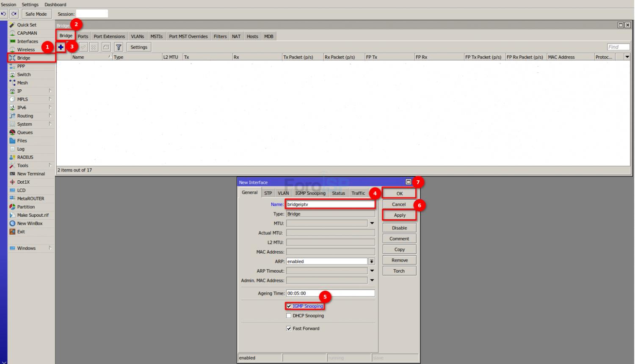Enable the DHCP Snooping checkbox

point(289,316)
